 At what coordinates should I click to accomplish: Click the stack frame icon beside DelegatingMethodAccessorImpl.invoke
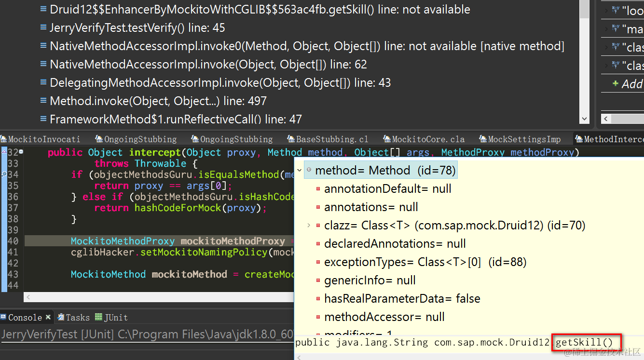(x=43, y=83)
